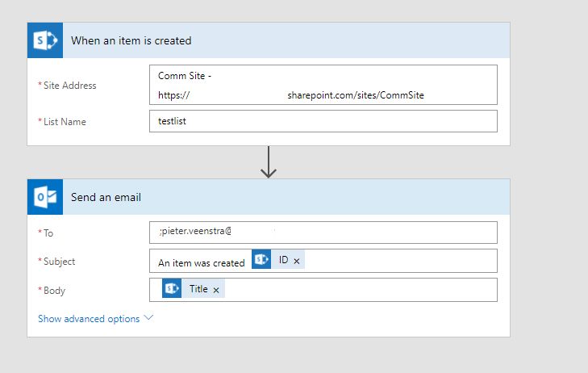Click into the To email field
Image resolution: width=588 pixels, height=373 pixels.
coord(323,233)
